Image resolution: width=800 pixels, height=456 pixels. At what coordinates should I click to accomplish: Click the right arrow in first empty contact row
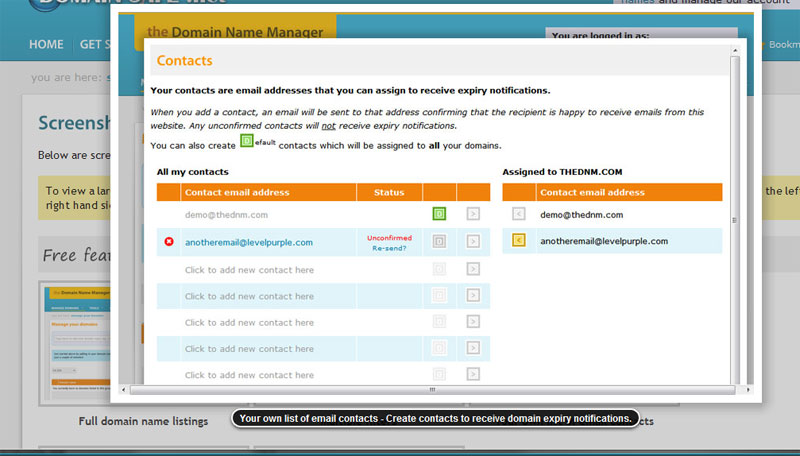pyautogui.click(x=473, y=269)
